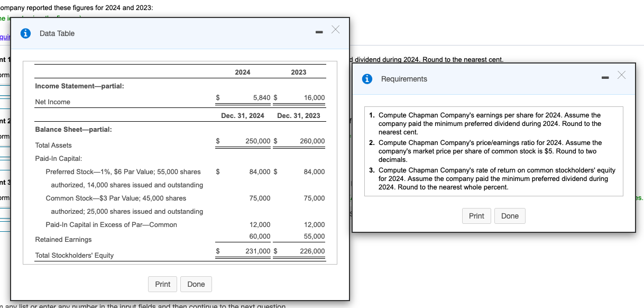Click Print in the Data Table dialog

(x=162, y=284)
